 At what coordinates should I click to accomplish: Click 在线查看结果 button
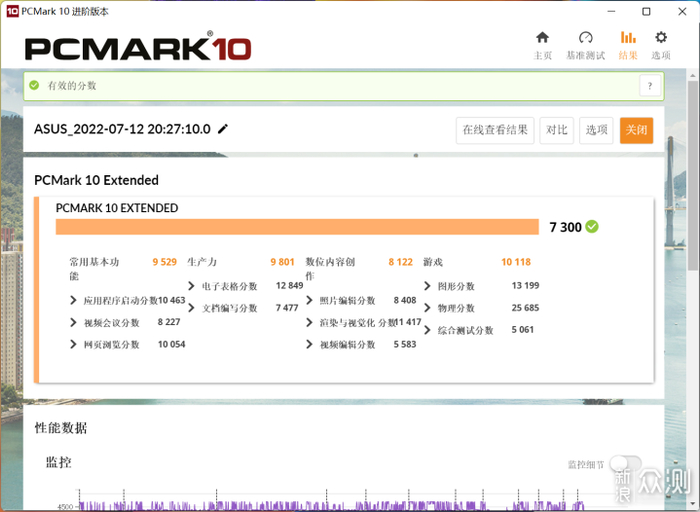tap(495, 130)
